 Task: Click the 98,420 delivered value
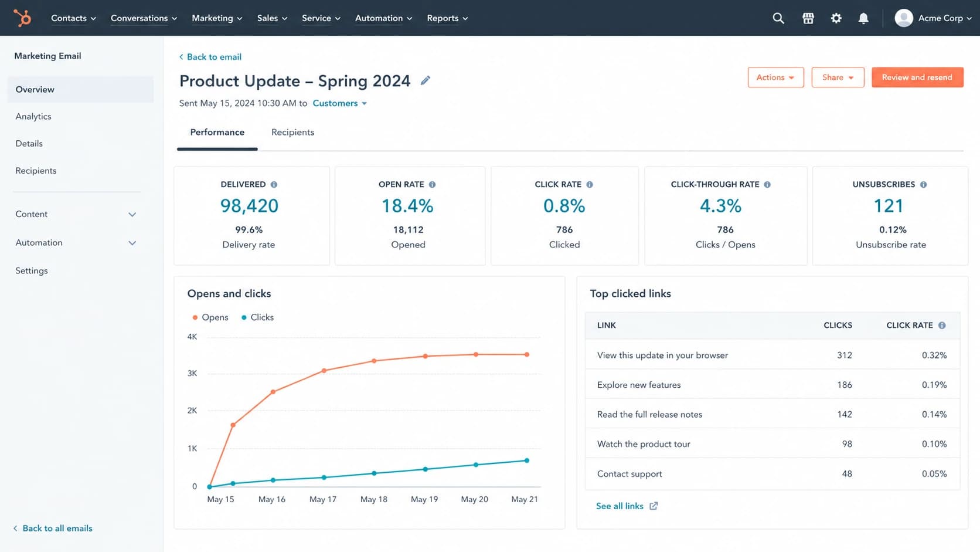249,206
